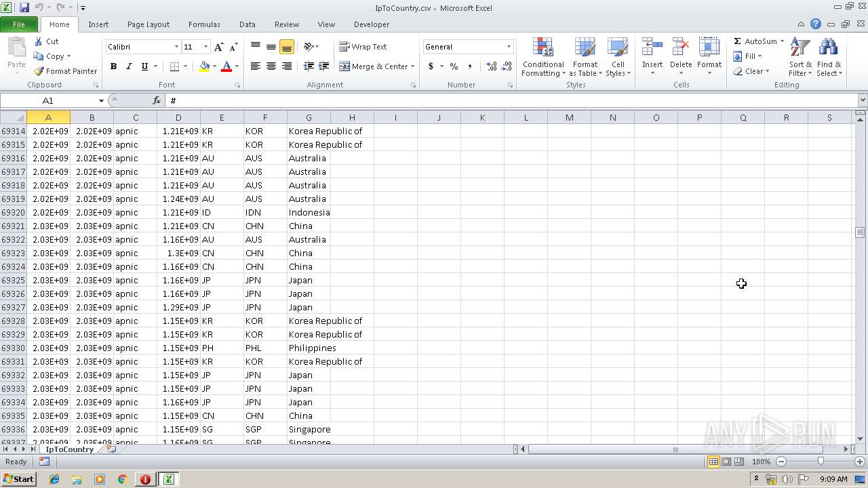Image resolution: width=868 pixels, height=488 pixels.
Task: Toggle Align Text Right
Action: [x=287, y=66]
